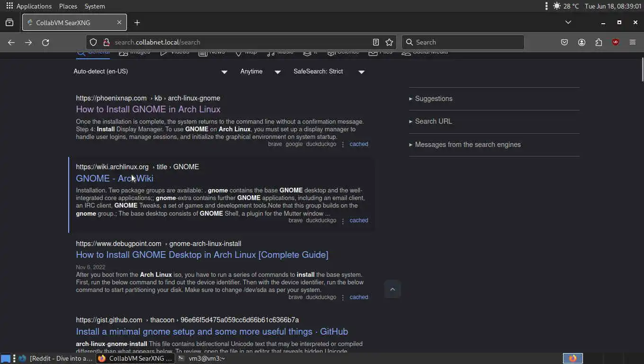The width and height of the screenshot is (644, 364).
Task: Click the date and time clock
Action: pos(613,6)
